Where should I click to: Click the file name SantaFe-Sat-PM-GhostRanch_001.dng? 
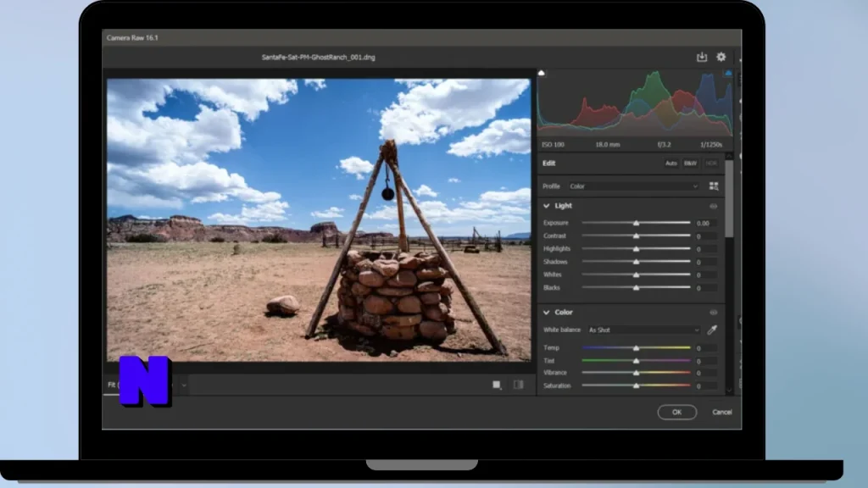click(x=319, y=57)
